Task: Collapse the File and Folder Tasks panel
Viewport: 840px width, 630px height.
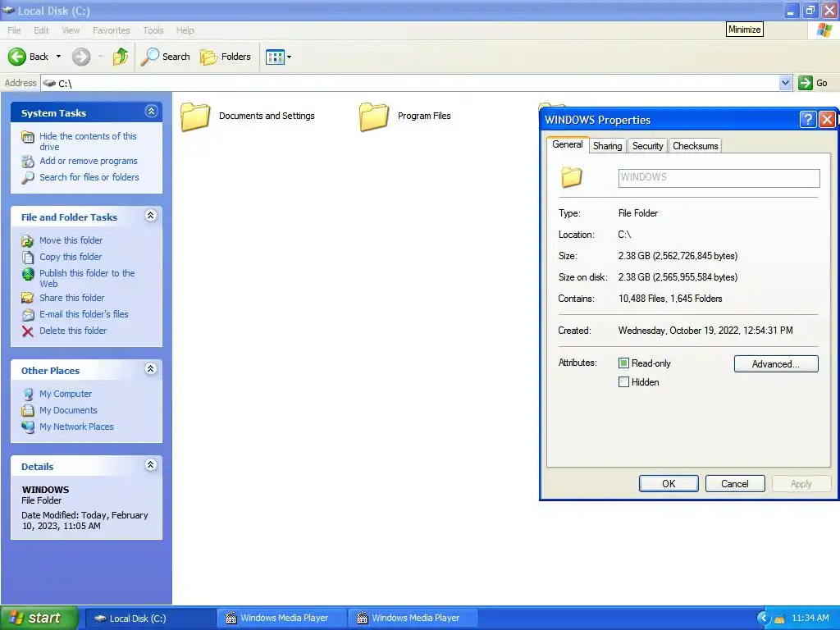Action: pyautogui.click(x=151, y=216)
